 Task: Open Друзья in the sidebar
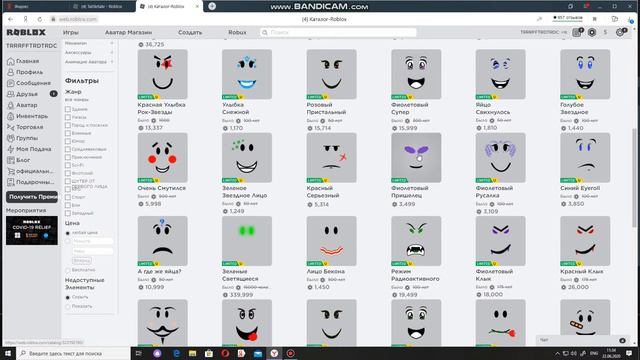pyautogui.click(x=22, y=94)
